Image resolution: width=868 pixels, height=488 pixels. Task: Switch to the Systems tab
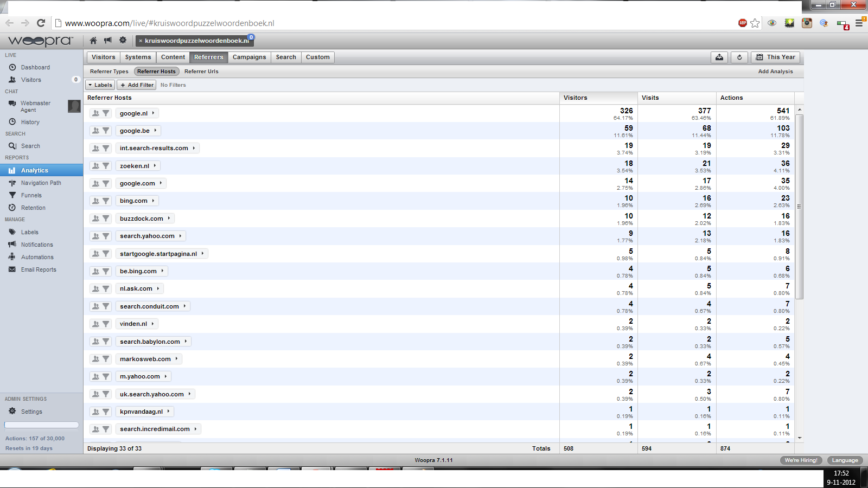coord(138,57)
